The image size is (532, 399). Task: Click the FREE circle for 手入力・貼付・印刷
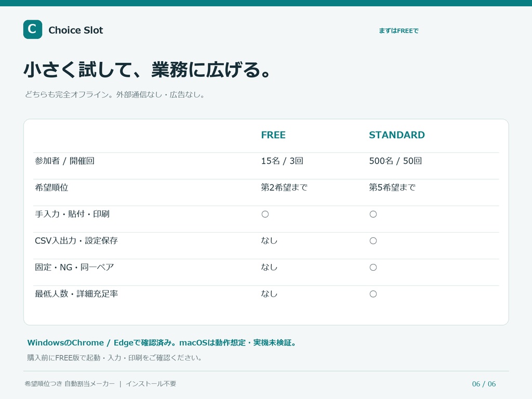(265, 214)
